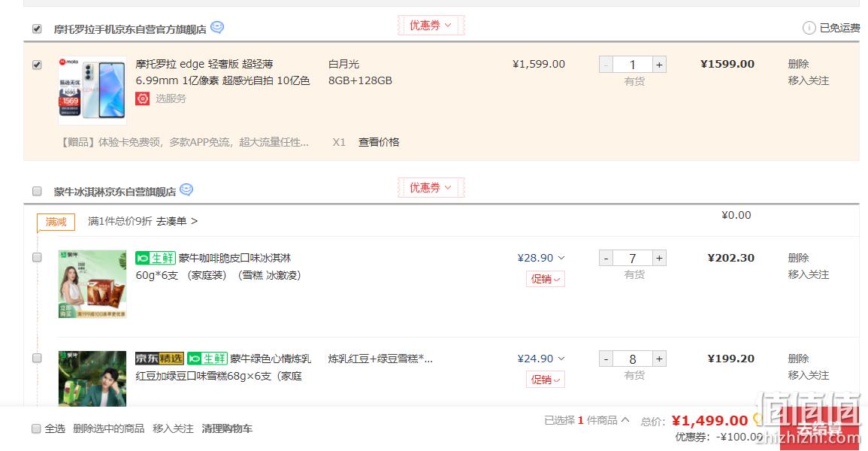Open the 蒙牛咖啡脆皮 ice cream thumbnail

92,284
